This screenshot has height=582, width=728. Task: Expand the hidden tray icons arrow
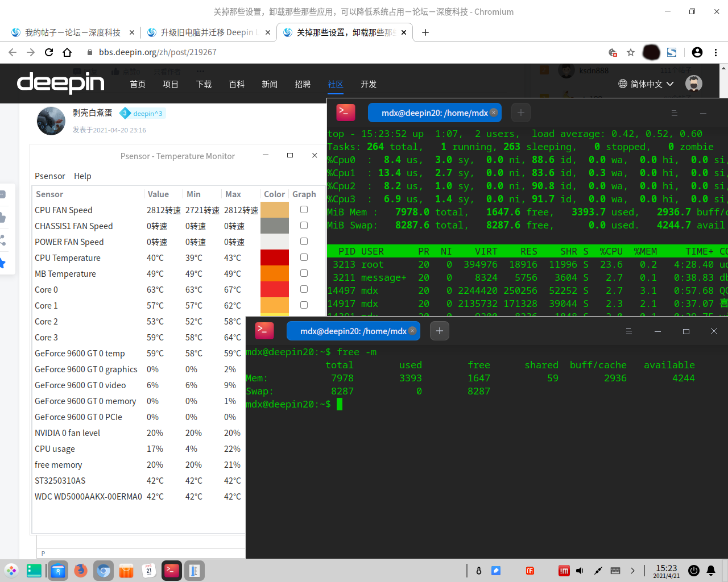click(x=632, y=571)
